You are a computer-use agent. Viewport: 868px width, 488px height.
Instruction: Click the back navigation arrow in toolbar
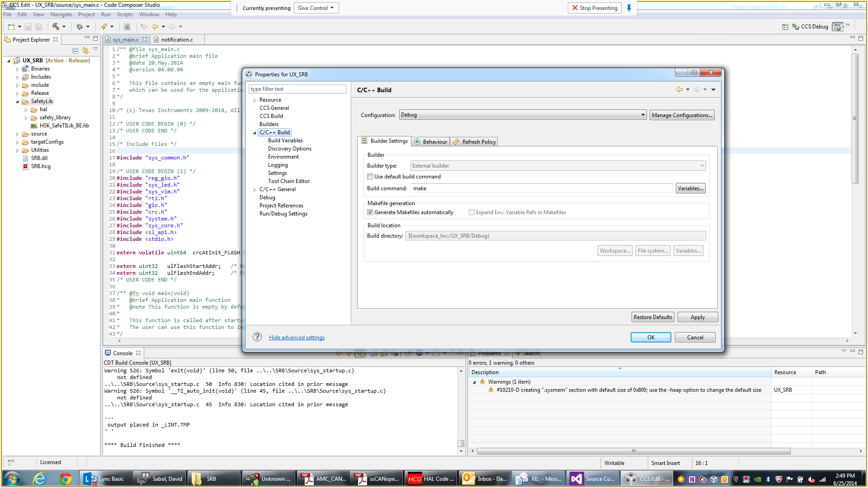click(155, 27)
